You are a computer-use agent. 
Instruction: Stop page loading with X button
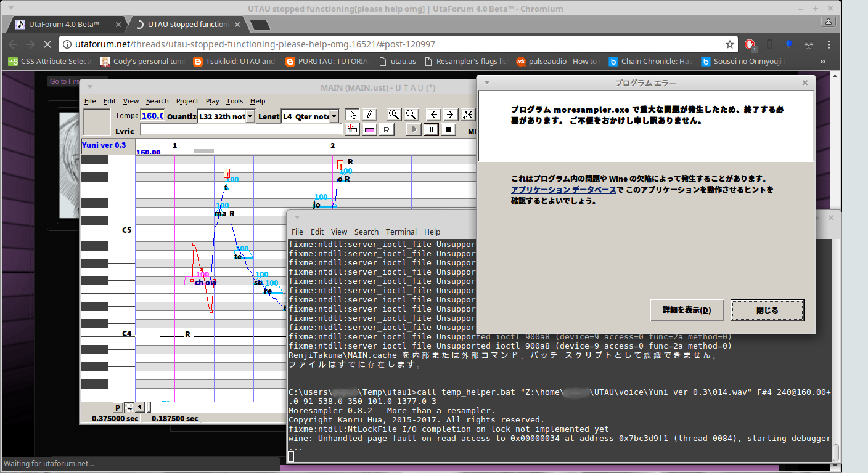pos(48,44)
